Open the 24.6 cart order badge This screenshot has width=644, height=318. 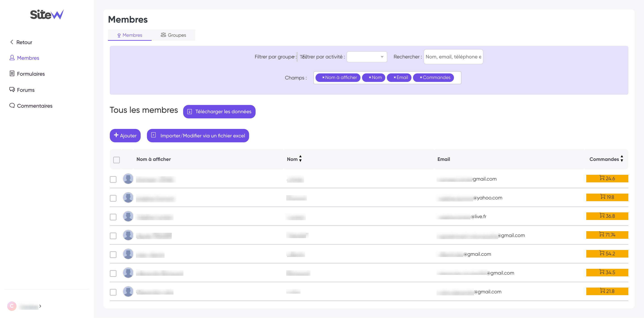(607, 178)
